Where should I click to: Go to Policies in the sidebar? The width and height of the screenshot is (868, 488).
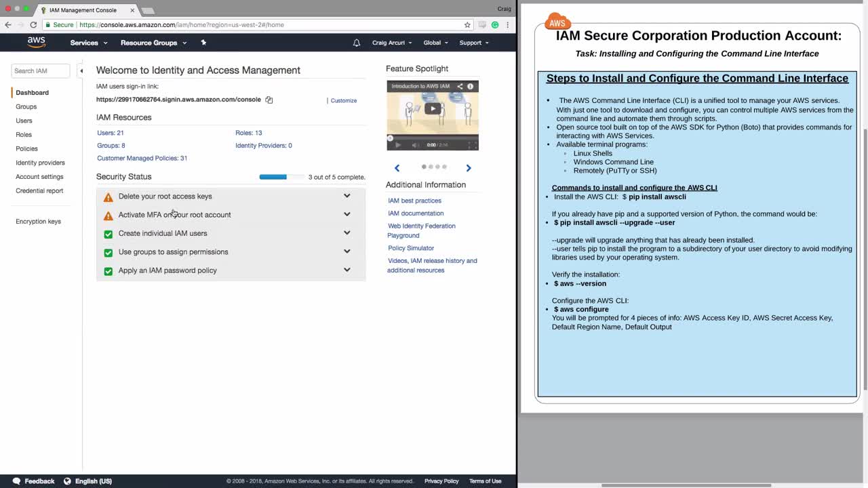click(x=26, y=148)
